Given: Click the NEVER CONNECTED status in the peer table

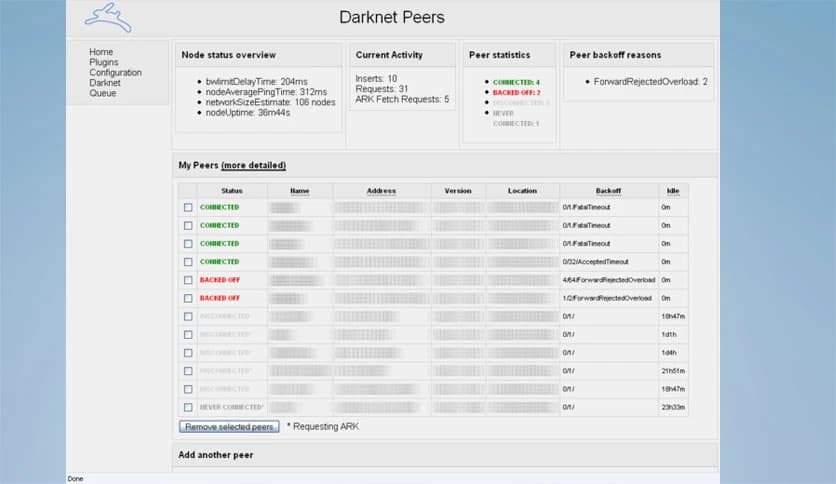Looking at the screenshot, I should tap(231, 407).
